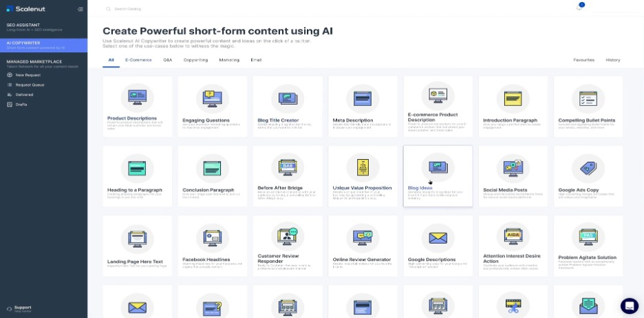
Task: Open Google Ads Copy tag icon
Action: tap(588, 168)
